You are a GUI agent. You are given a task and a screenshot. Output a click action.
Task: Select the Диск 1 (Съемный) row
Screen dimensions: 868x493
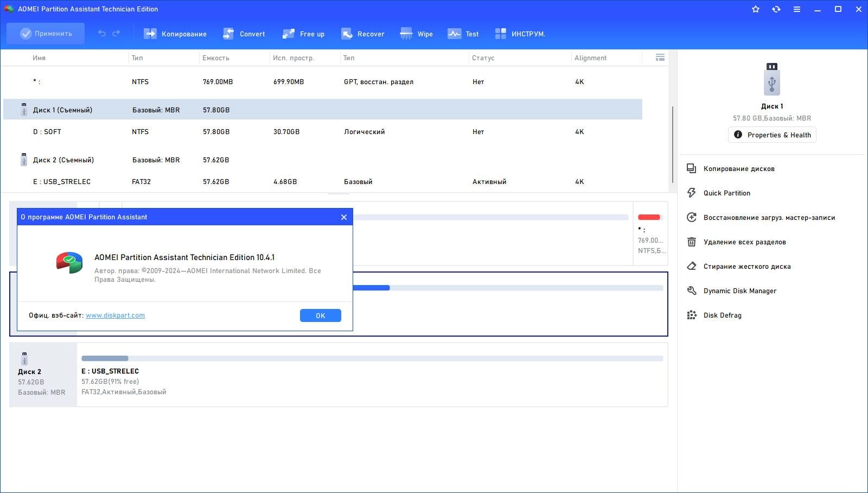tap(323, 110)
